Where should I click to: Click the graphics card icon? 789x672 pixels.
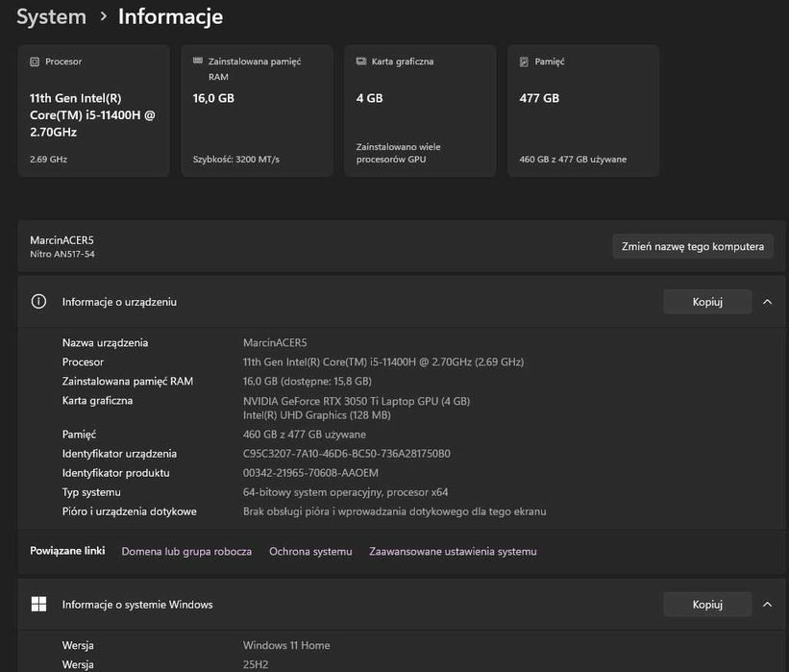click(361, 62)
